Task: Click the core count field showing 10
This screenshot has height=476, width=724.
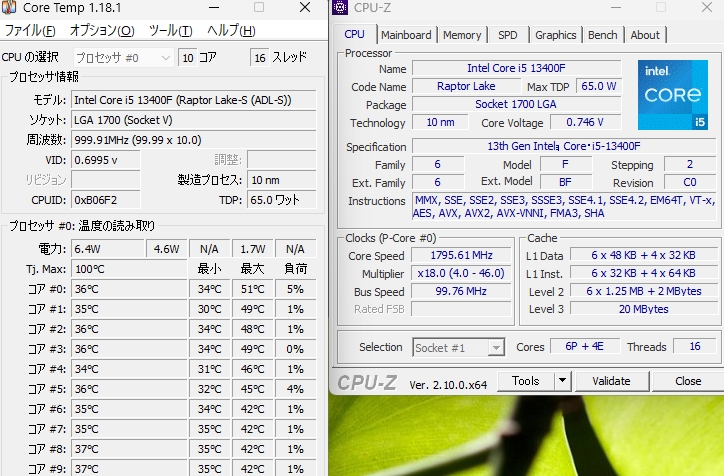Action: (x=187, y=58)
